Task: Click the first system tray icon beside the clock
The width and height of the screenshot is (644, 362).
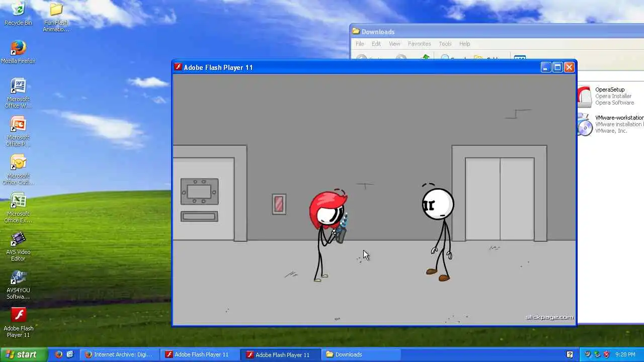Action: pyautogui.click(x=588, y=354)
